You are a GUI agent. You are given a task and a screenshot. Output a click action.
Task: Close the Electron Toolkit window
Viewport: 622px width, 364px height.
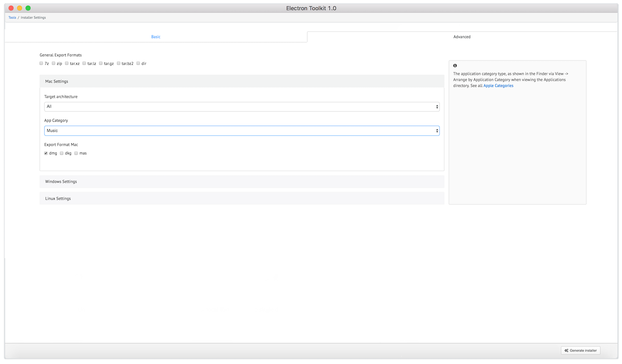tap(11, 8)
